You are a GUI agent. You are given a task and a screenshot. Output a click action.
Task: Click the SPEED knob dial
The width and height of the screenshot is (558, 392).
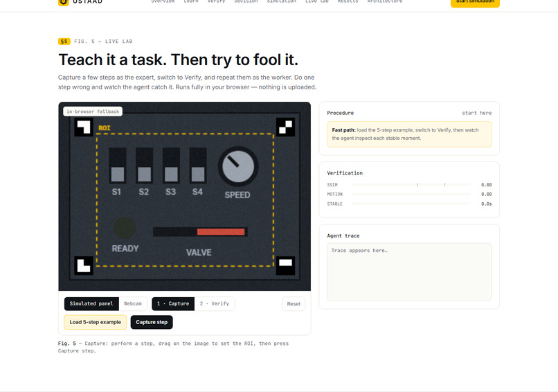(x=238, y=166)
